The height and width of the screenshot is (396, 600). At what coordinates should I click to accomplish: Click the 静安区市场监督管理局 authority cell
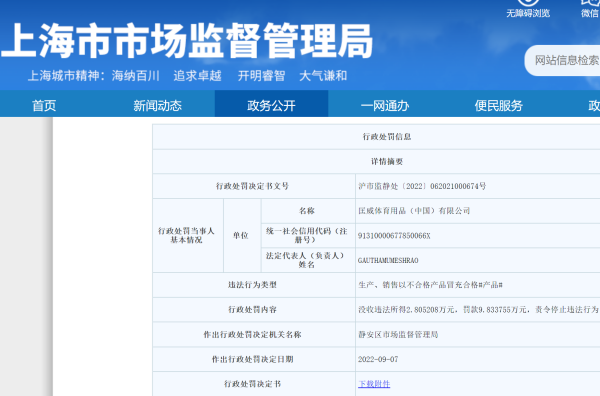478,334
